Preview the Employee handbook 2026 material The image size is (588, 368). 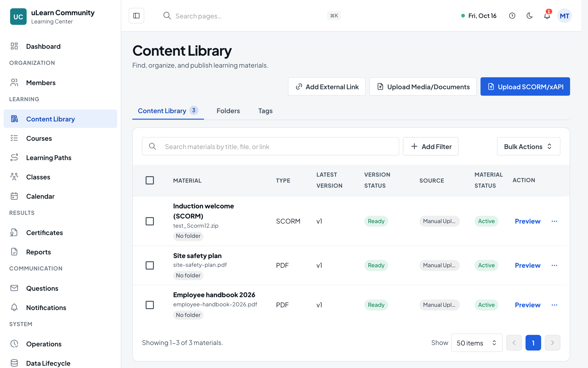pyautogui.click(x=528, y=305)
